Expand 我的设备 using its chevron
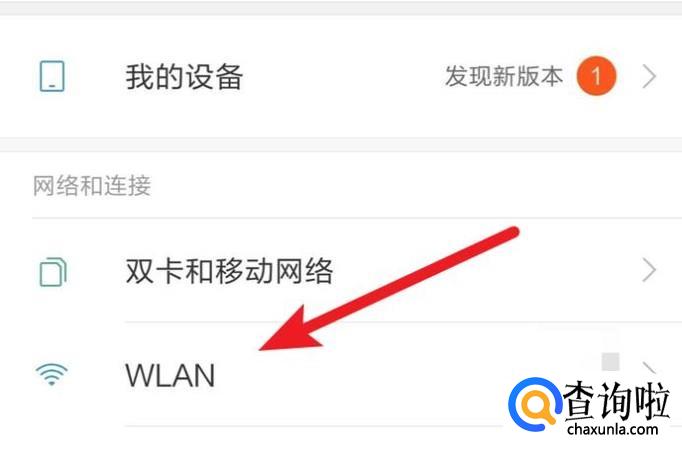This screenshot has width=682, height=460. click(x=649, y=77)
